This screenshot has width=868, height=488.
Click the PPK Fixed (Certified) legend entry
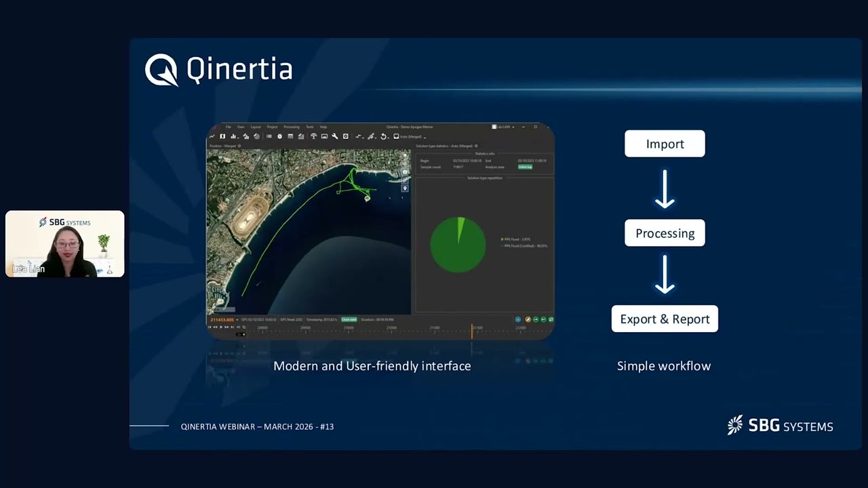coord(524,246)
